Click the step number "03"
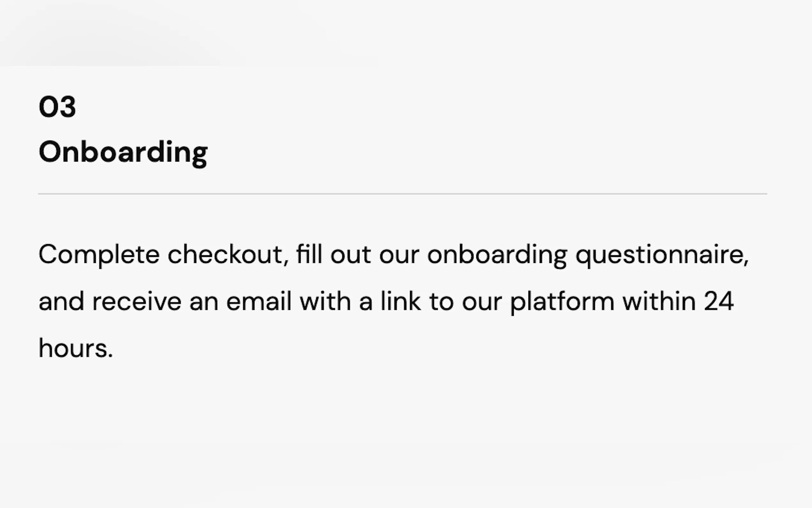Image resolution: width=812 pixels, height=508 pixels. click(x=58, y=107)
